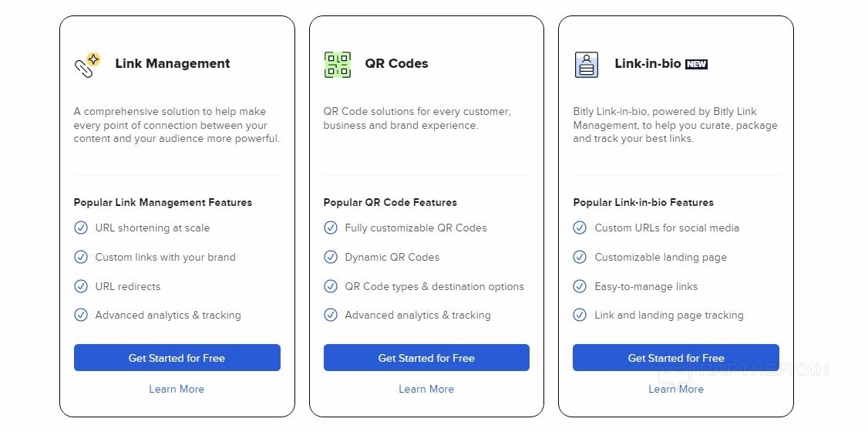Click the green QR Codes icon
This screenshot has height=432, width=868.
point(337,65)
